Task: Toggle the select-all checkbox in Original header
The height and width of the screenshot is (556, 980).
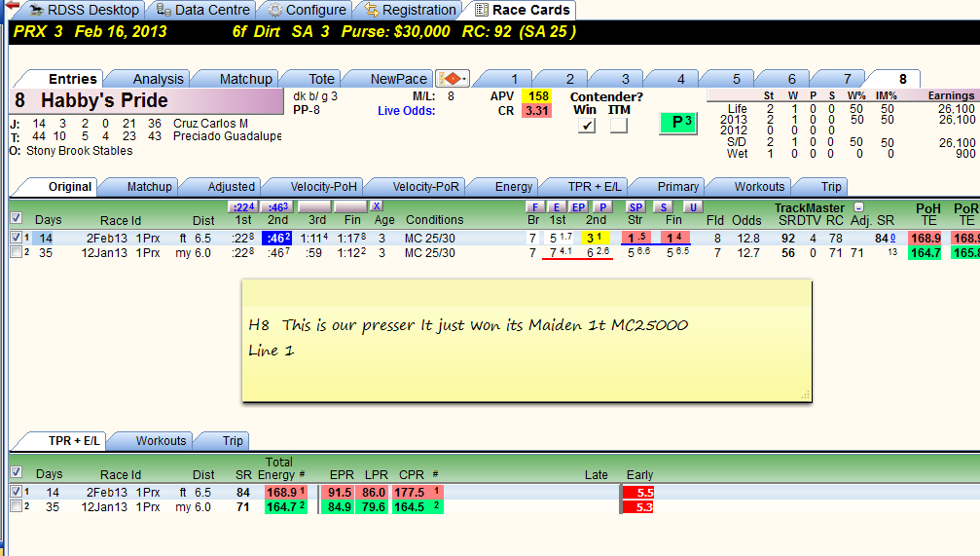Action: pyautogui.click(x=17, y=218)
